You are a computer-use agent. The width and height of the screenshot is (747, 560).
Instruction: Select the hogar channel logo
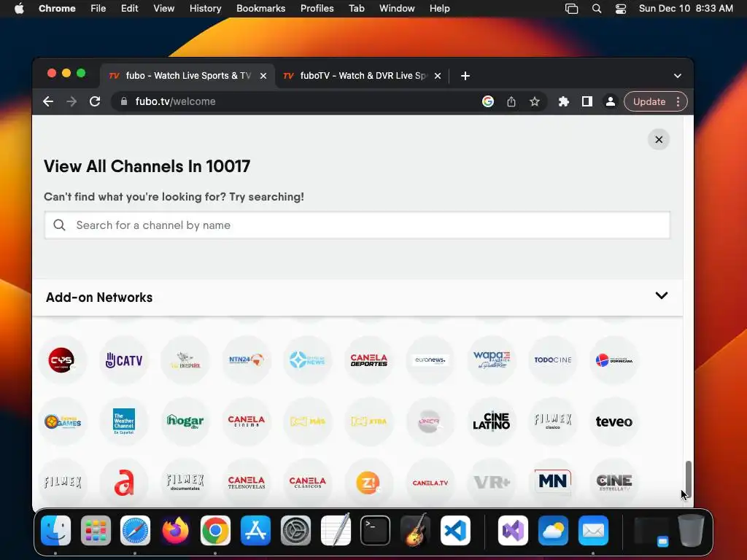pyautogui.click(x=185, y=421)
